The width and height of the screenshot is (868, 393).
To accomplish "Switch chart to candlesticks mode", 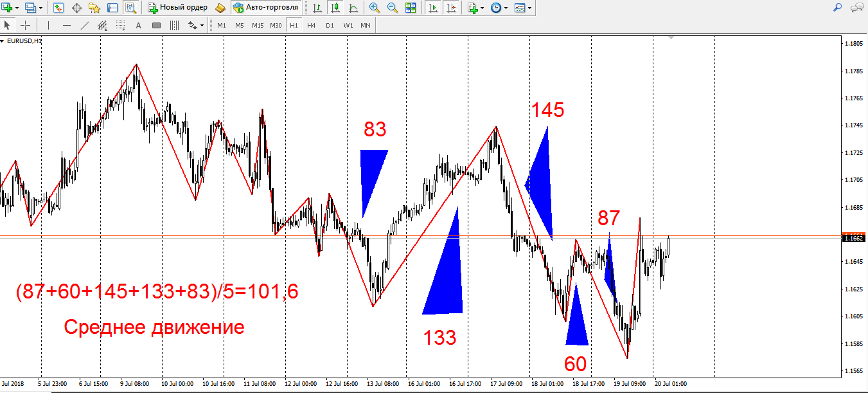I will coord(335,8).
